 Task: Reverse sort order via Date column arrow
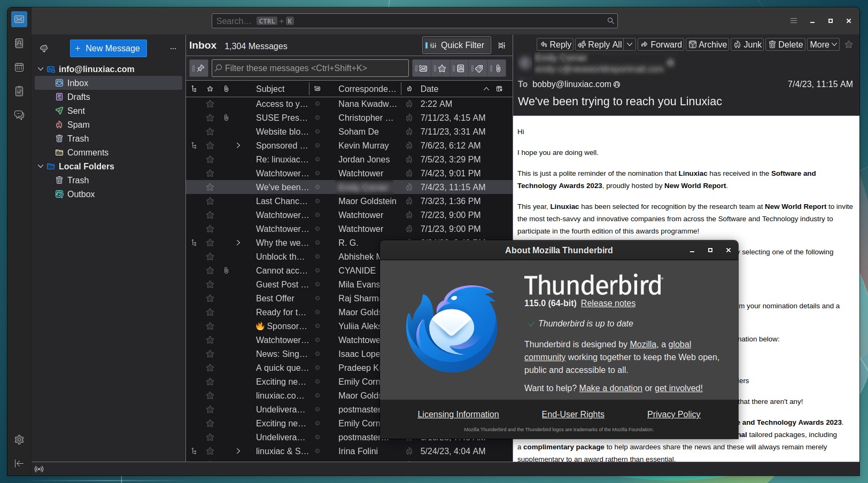[486, 89]
